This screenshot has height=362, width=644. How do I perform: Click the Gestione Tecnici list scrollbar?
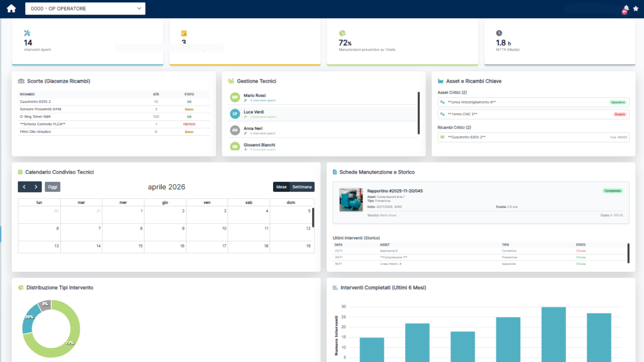[x=419, y=113]
